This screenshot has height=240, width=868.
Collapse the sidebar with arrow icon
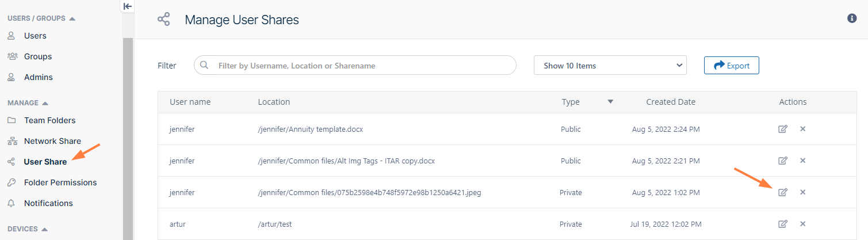point(128,6)
